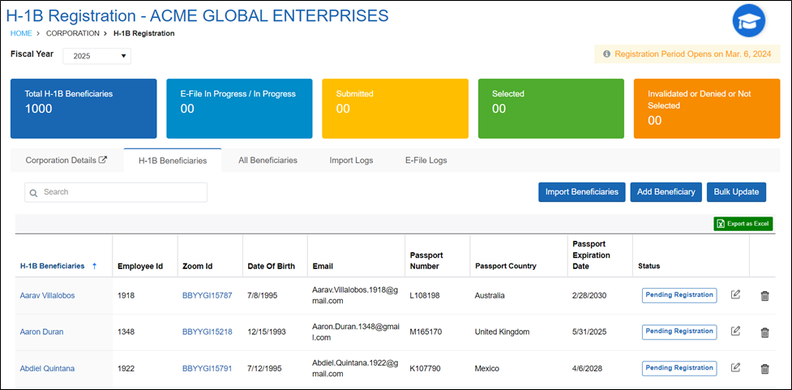Image resolution: width=792 pixels, height=390 pixels.
Task: Click Invalidated or Denied card
Action: [x=707, y=109]
